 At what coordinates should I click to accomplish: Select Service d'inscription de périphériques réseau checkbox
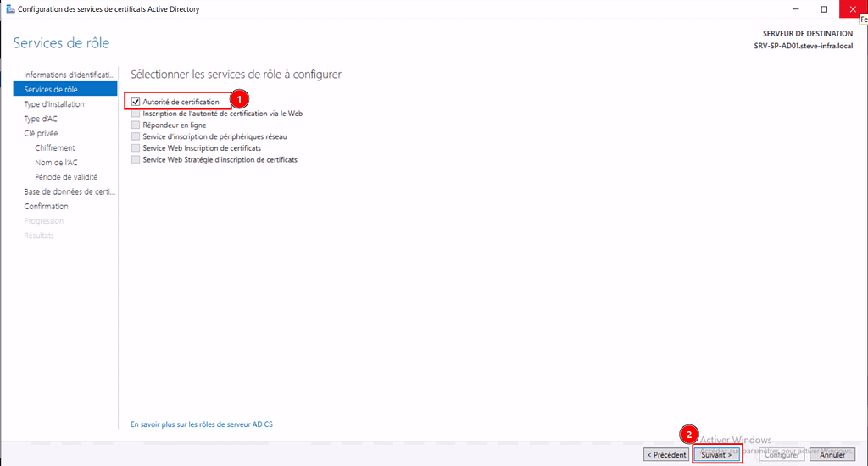pyautogui.click(x=136, y=136)
